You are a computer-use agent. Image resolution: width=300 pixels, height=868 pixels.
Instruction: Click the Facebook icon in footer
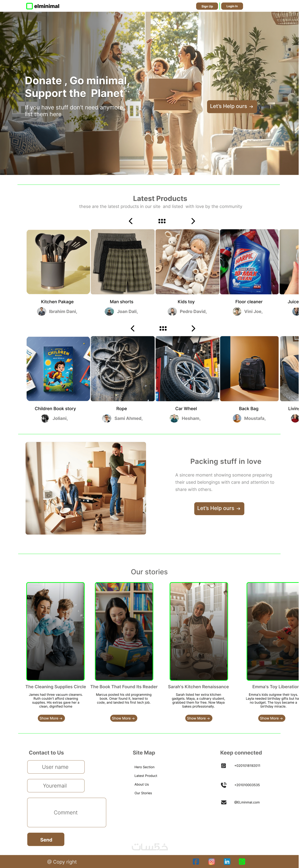click(196, 861)
